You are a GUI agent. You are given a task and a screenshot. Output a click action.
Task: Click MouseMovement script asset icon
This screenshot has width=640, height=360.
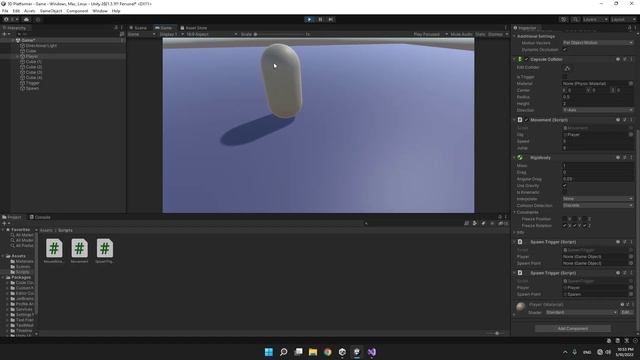pyautogui.click(x=54, y=248)
